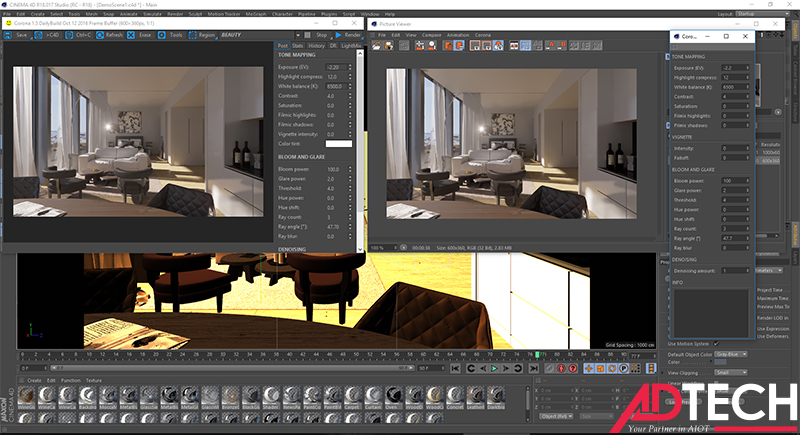Click the Exposure (EV) value field
This screenshot has width=800, height=435.
click(x=336, y=67)
